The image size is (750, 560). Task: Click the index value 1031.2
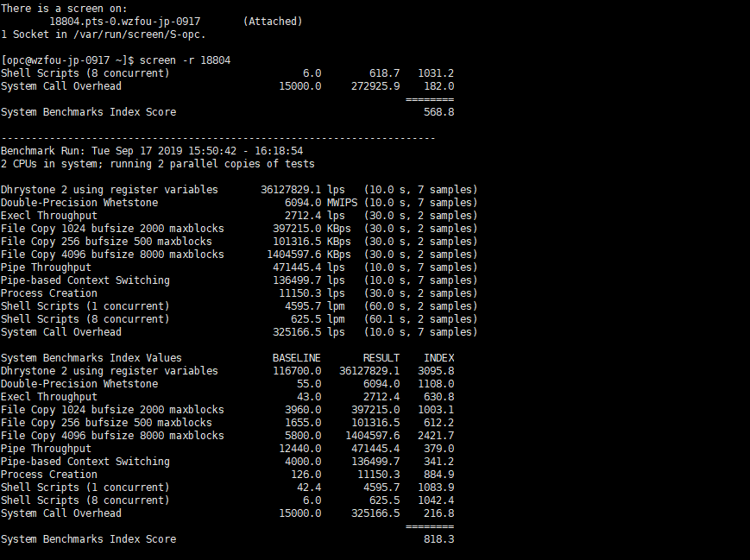[436, 73]
